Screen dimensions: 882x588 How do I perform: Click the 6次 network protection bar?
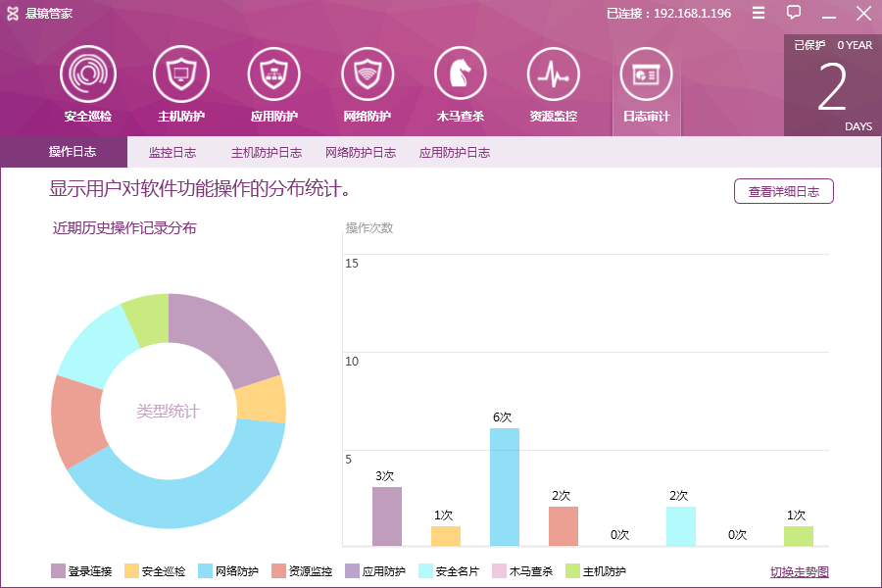pyautogui.click(x=505, y=487)
